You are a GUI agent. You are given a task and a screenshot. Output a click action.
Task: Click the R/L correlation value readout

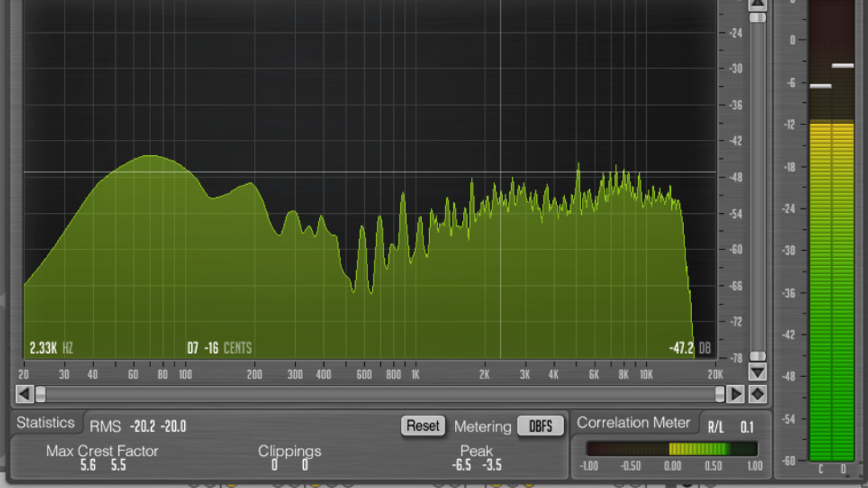(x=747, y=427)
